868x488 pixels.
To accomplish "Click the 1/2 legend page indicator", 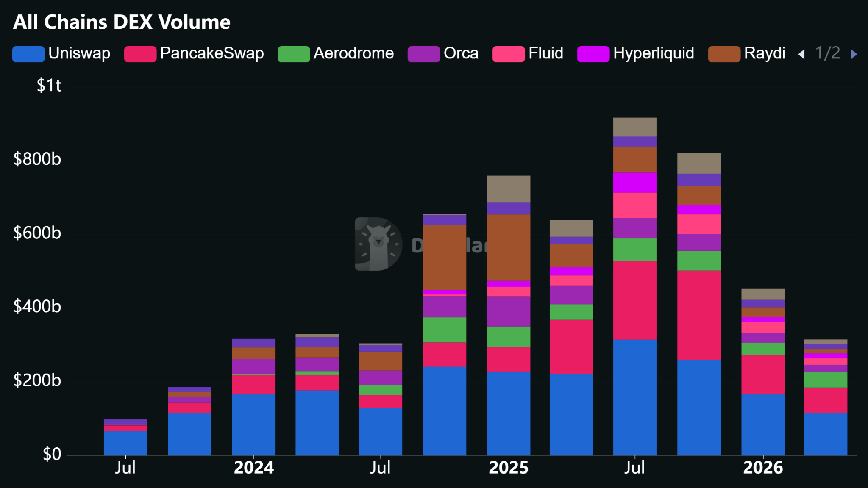I will [828, 53].
